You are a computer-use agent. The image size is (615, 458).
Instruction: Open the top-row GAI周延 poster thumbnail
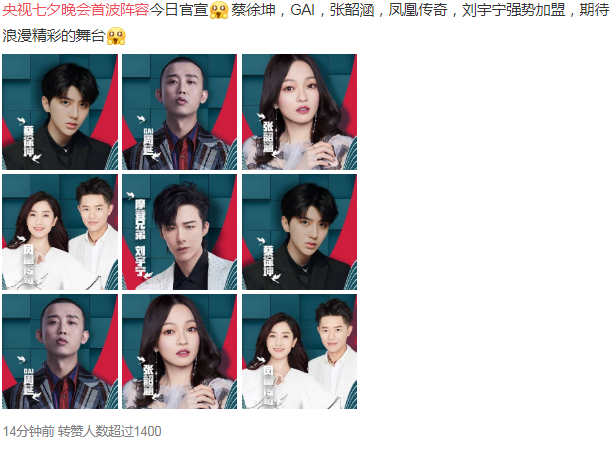pyautogui.click(x=180, y=112)
